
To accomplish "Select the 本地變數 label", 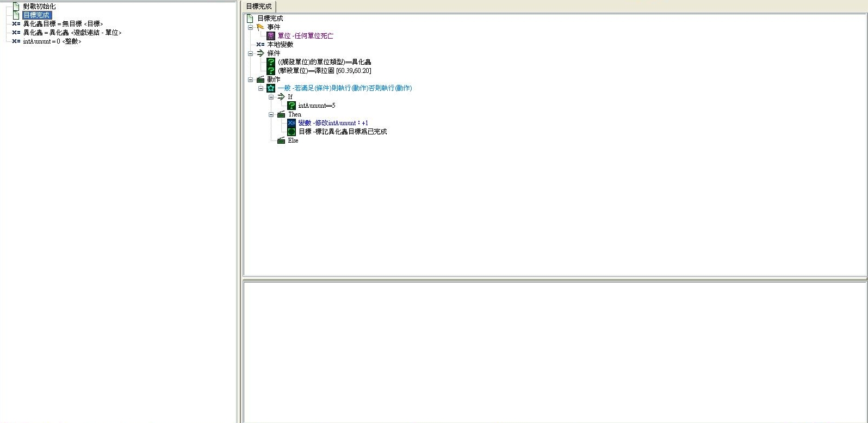I will click(280, 45).
